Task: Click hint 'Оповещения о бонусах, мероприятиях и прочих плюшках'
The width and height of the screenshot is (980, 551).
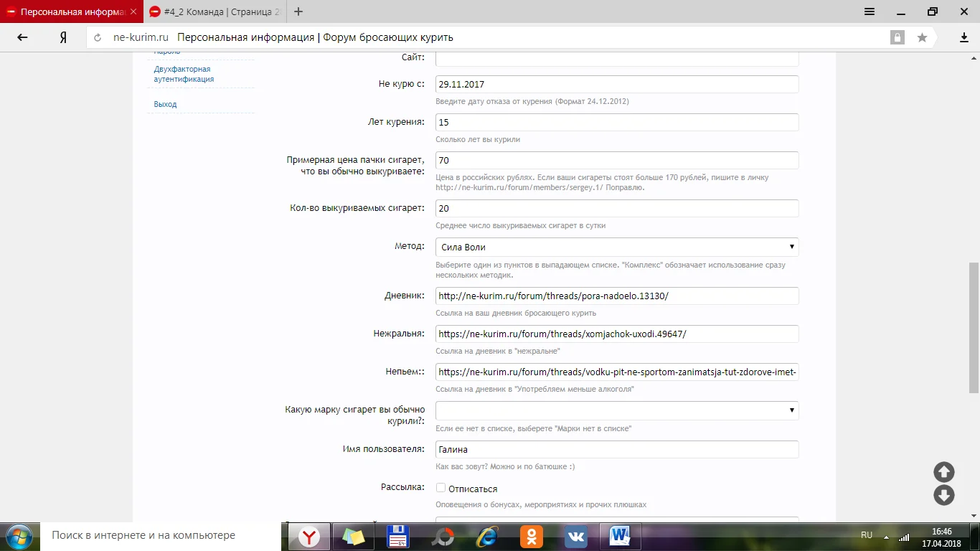Action: tap(541, 504)
